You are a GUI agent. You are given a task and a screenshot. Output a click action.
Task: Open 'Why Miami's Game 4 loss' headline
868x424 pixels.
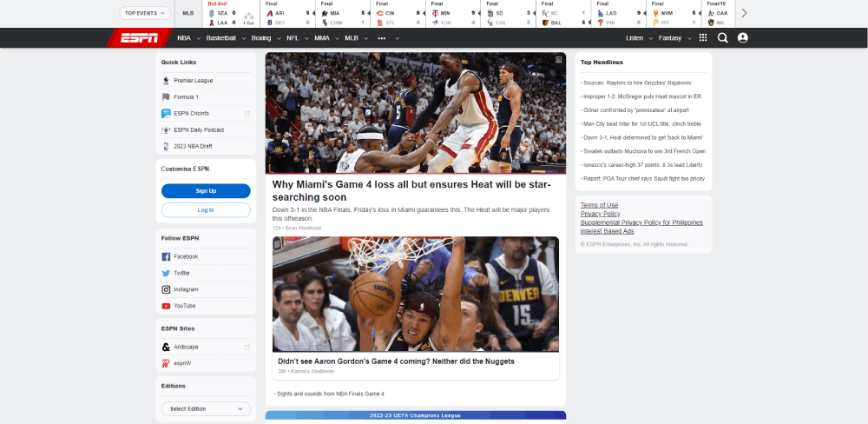411,190
